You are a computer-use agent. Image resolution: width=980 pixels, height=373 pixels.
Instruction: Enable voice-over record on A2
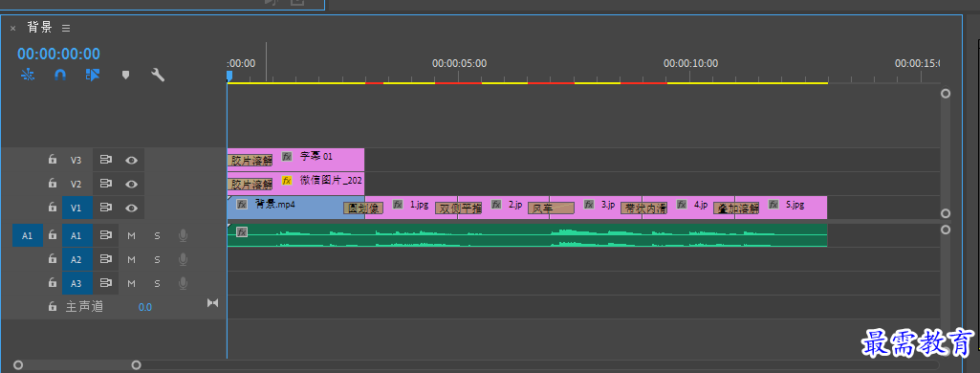[x=183, y=259]
